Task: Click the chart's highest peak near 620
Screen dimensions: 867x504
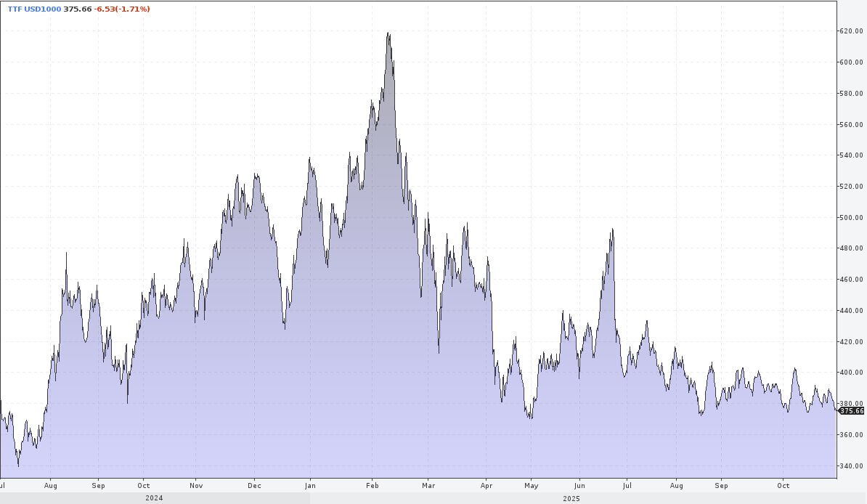Action: click(388, 33)
